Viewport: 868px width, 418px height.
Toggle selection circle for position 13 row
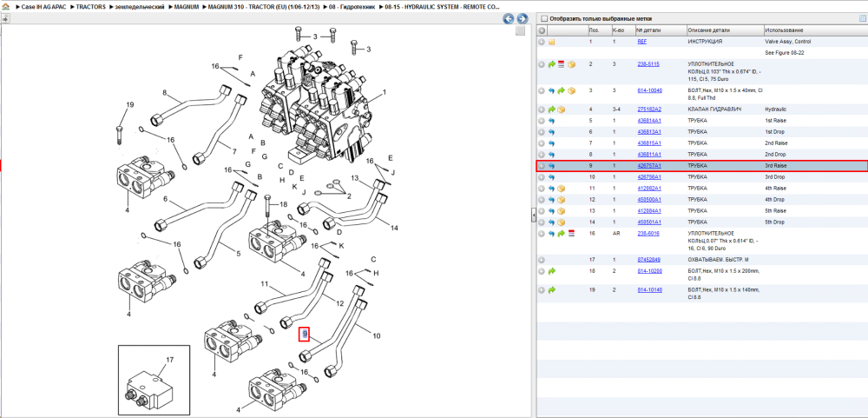pos(542,210)
